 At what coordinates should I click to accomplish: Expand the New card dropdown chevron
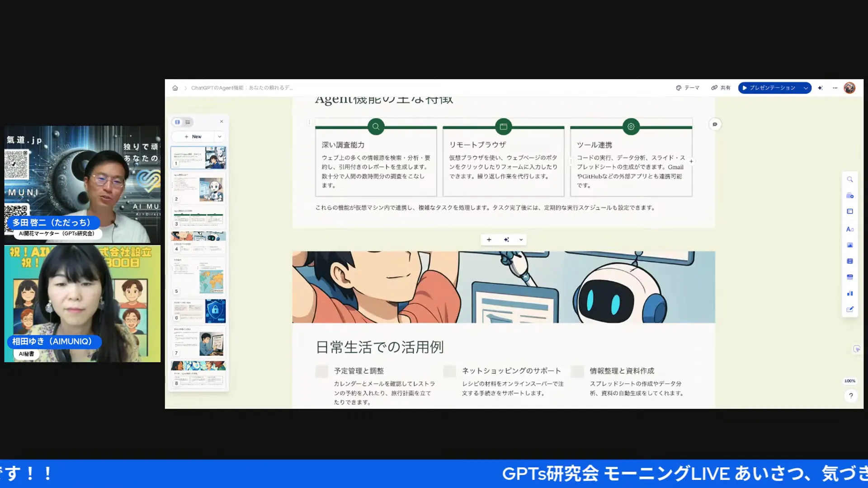click(x=220, y=136)
